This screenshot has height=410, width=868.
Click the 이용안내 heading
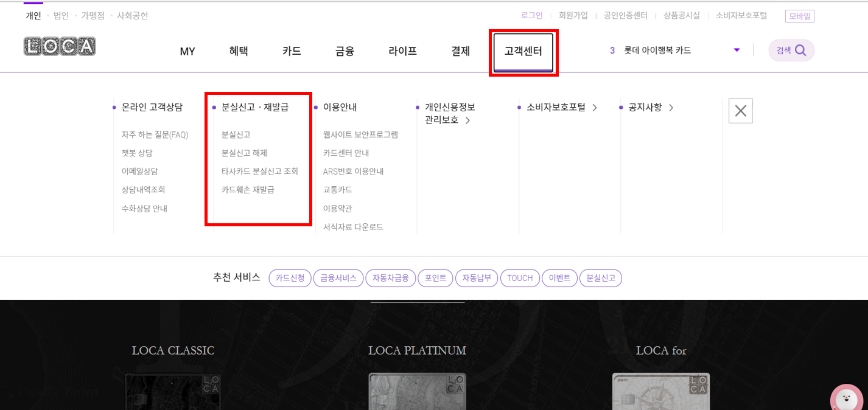pos(340,107)
